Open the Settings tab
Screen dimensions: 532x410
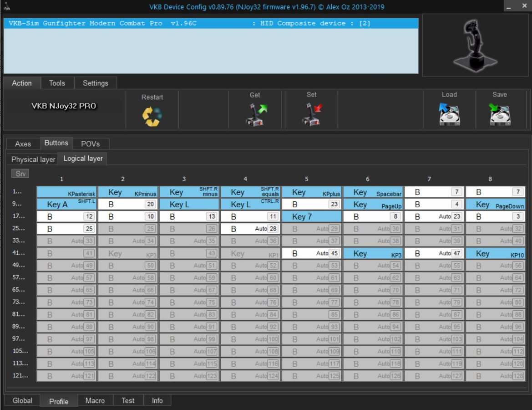coord(95,83)
